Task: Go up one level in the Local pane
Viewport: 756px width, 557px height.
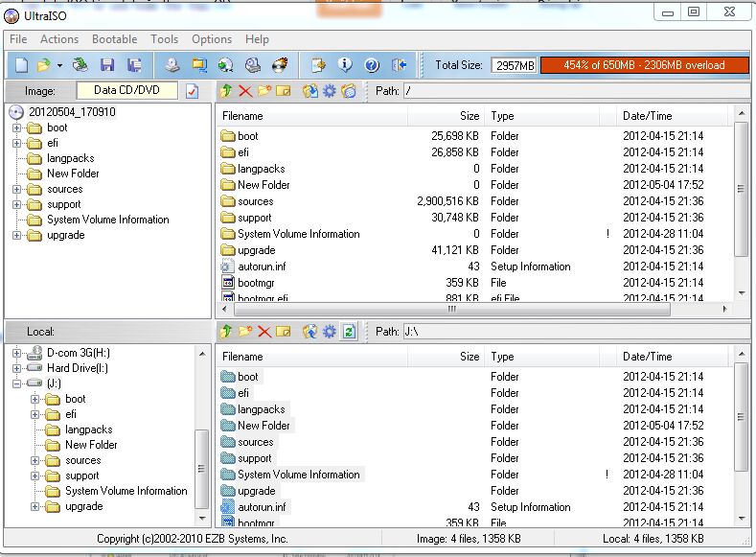Action: 226,332
